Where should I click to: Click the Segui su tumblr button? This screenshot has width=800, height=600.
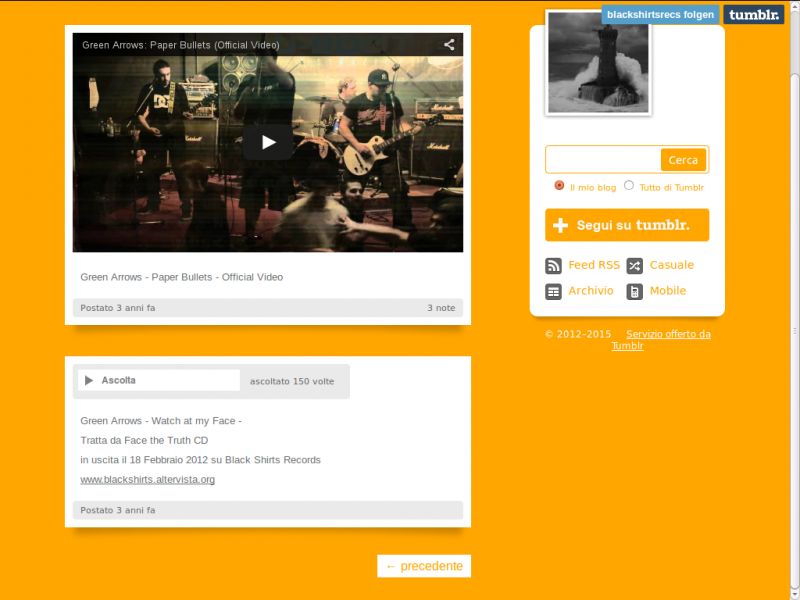coord(627,225)
